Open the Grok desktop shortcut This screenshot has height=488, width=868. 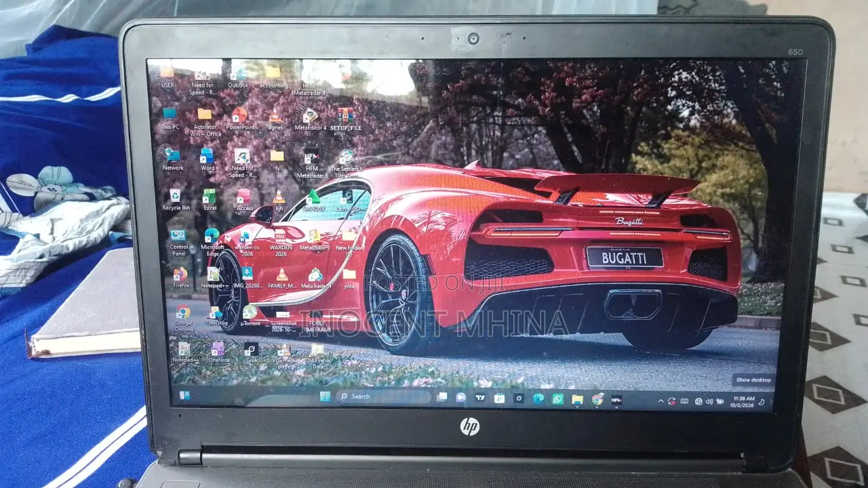click(252, 352)
